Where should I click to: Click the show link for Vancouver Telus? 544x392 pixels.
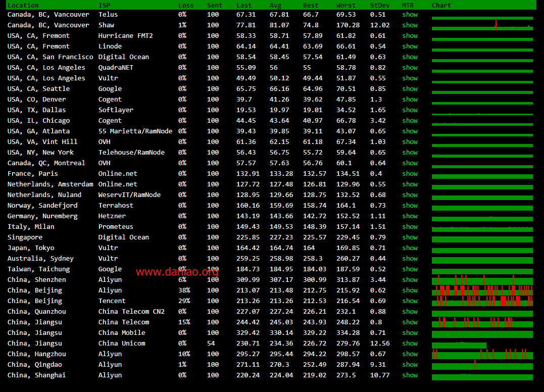tap(410, 15)
